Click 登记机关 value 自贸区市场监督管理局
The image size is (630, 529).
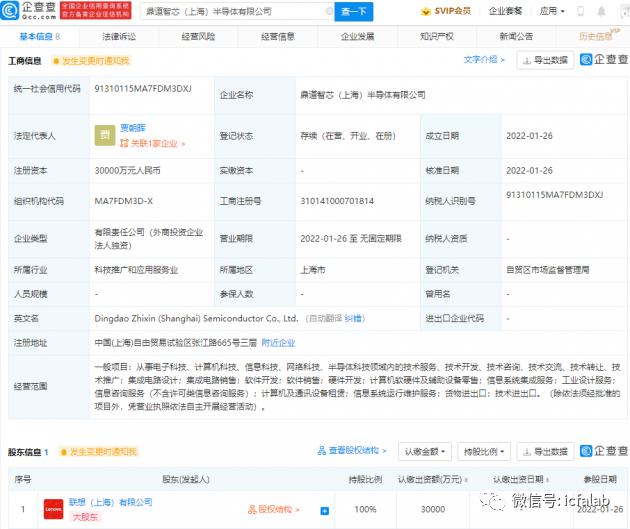tap(547, 270)
